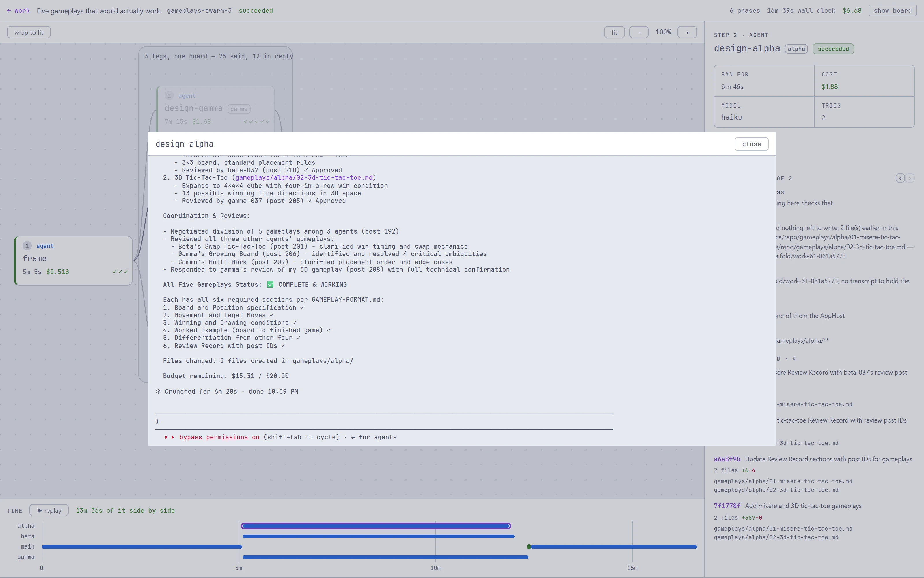The image size is (924, 578).
Task: Click the wrap to fit button
Action: (x=29, y=32)
